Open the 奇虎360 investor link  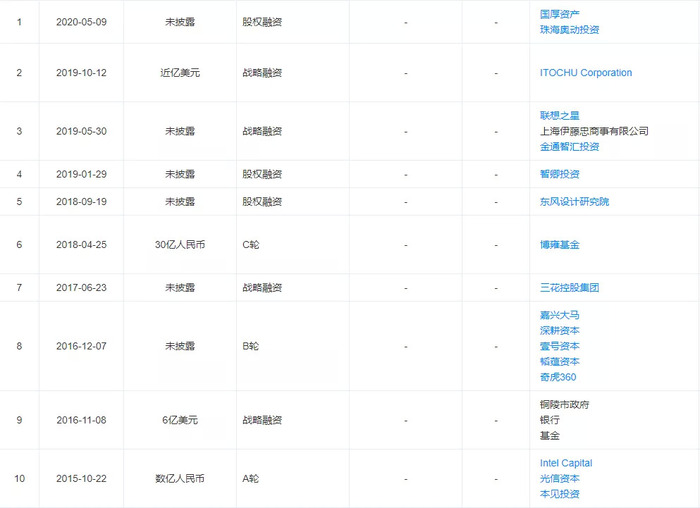point(558,377)
